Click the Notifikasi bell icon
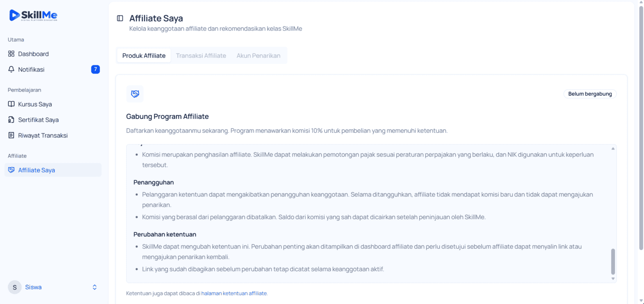Viewport: 644px width, 304px height. pyautogui.click(x=11, y=69)
